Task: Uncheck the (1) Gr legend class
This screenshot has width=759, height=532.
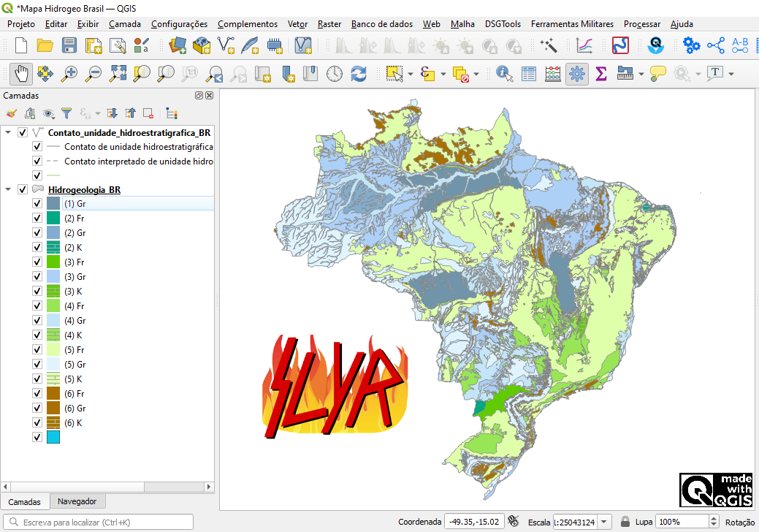Action: 37,203
